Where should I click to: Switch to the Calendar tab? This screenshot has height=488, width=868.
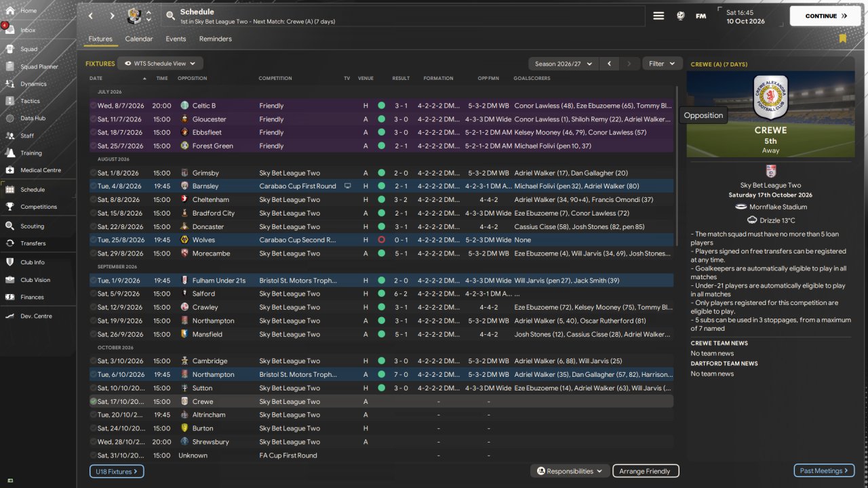[139, 39]
